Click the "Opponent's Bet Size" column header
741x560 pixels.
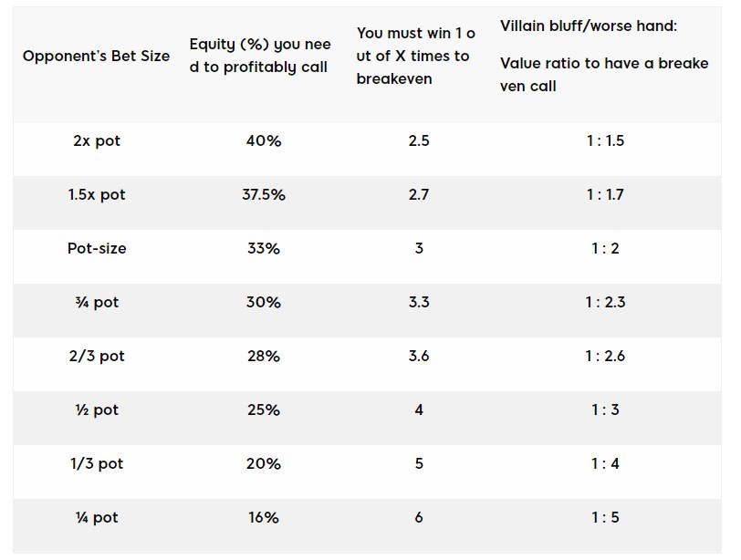[96, 56]
